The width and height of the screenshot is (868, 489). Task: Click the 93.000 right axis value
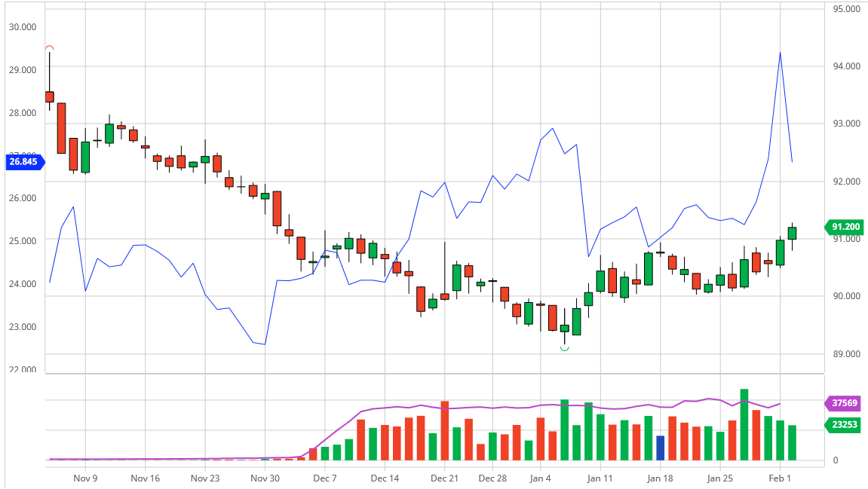846,124
